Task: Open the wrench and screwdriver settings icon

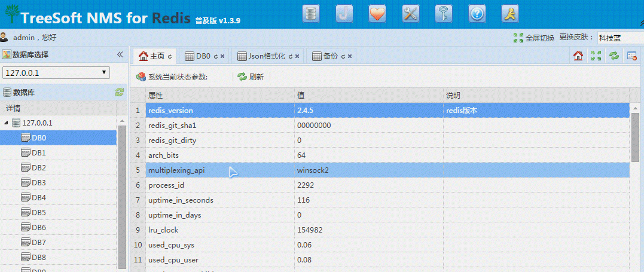Action: click(410, 14)
